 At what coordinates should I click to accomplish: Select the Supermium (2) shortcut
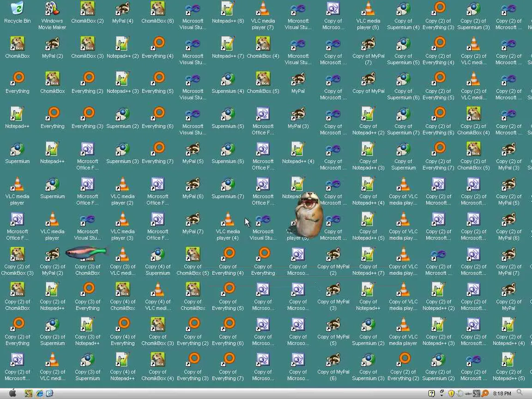122,118
